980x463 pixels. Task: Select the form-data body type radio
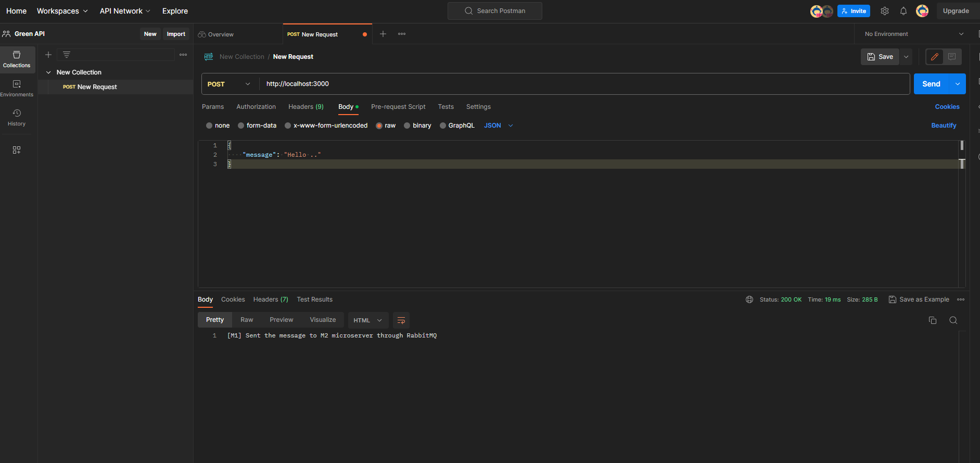(x=241, y=126)
